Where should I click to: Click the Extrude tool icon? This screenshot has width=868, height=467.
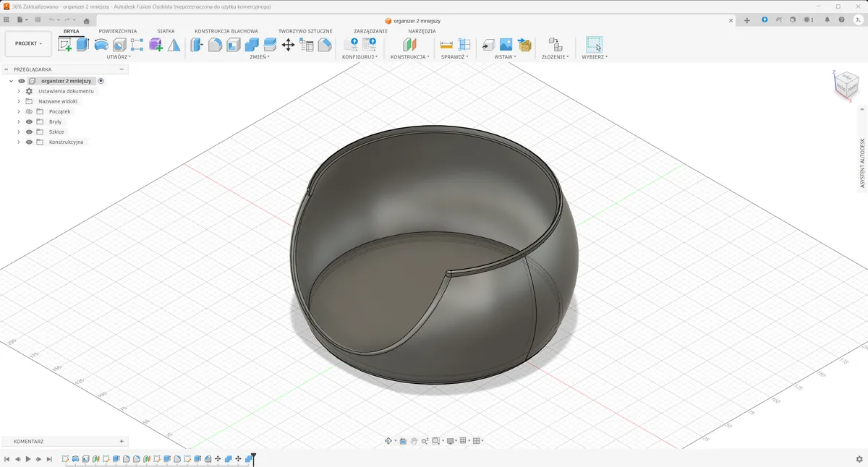[82, 45]
